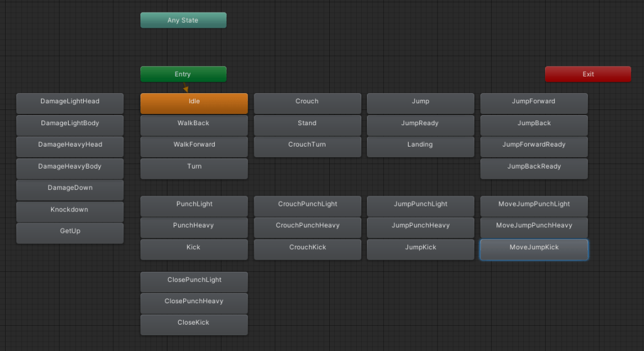Select the Turn state node
644x351 pixels.
click(x=194, y=167)
